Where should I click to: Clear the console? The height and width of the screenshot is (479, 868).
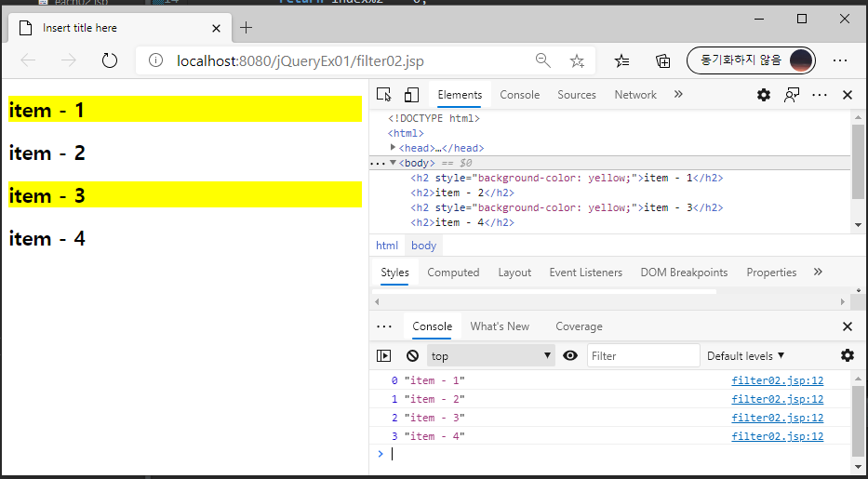pyautogui.click(x=412, y=355)
